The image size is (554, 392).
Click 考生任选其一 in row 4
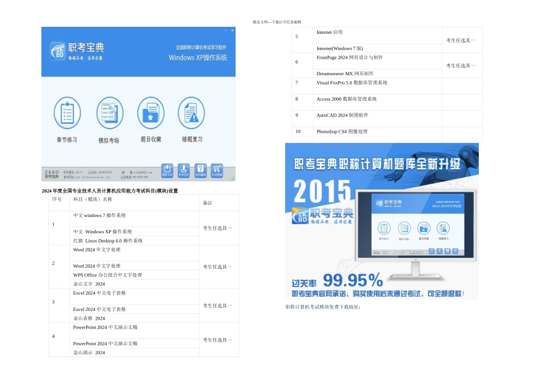218,340
